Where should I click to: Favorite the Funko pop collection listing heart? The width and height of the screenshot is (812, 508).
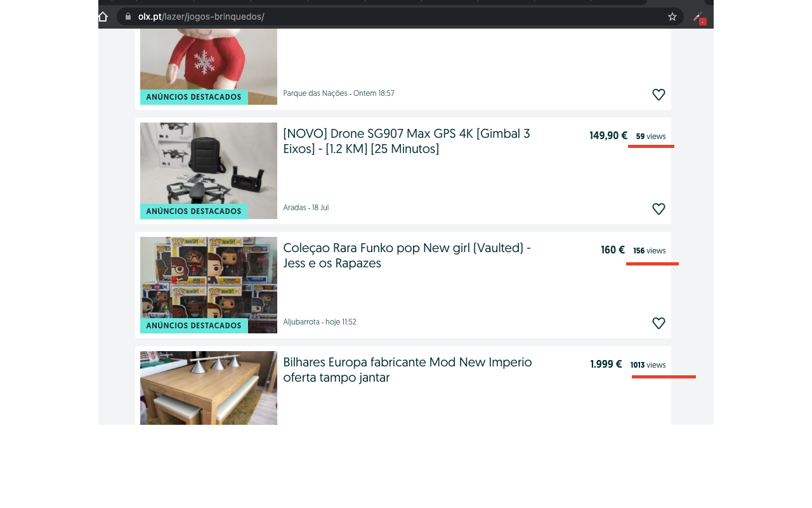tap(658, 323)
